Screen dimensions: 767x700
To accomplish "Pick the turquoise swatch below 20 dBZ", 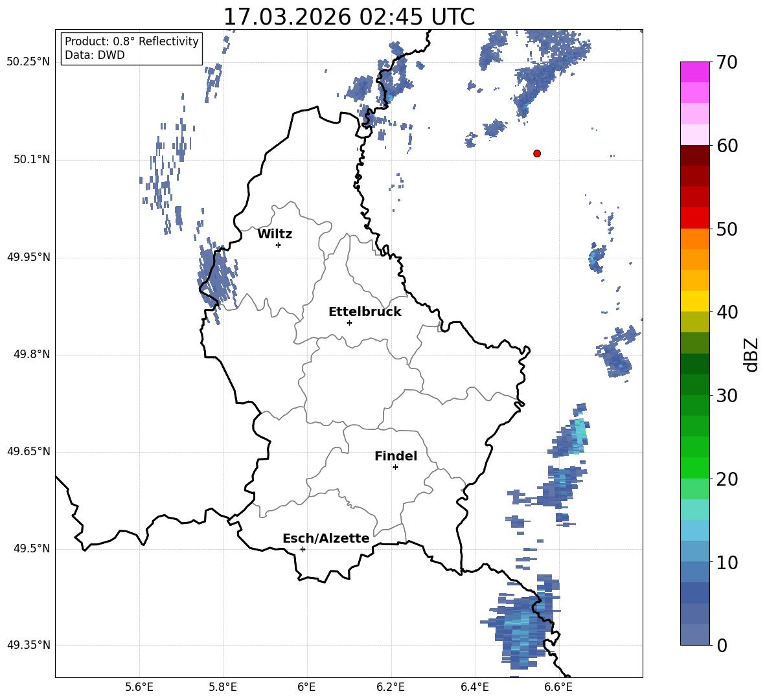I will pyautogui.click(x=694, y=510).
